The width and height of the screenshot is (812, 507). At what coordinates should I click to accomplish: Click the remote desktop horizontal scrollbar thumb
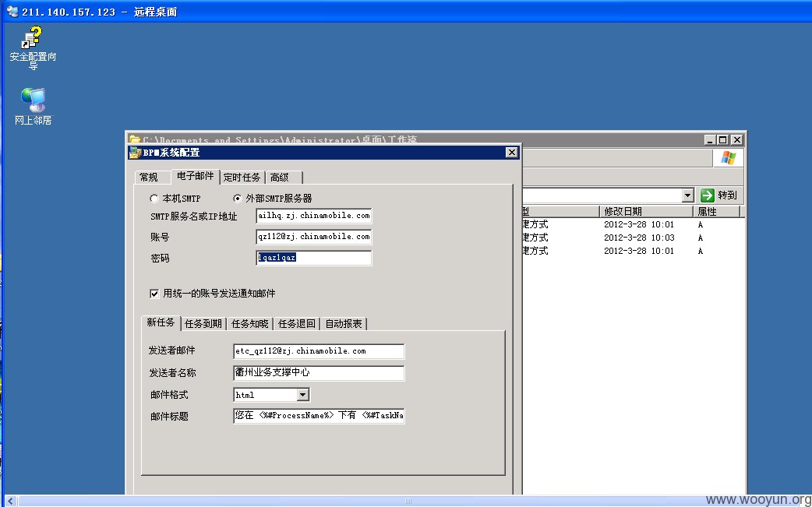[408, 501]
